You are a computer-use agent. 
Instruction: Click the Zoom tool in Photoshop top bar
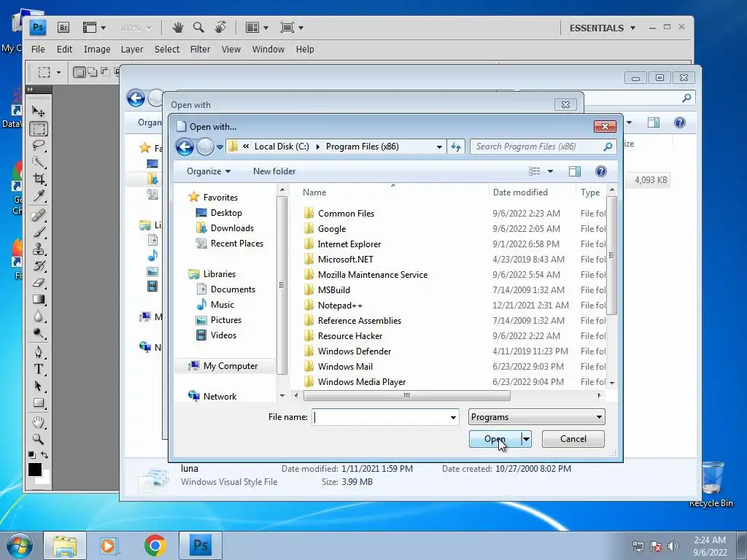click(x=198, y=28)
